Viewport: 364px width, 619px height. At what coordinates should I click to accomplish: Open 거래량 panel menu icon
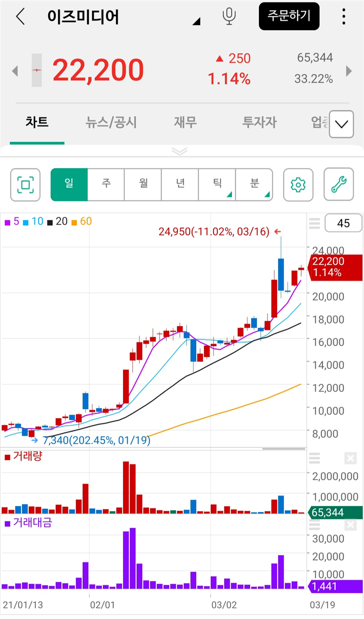point(314,458)
